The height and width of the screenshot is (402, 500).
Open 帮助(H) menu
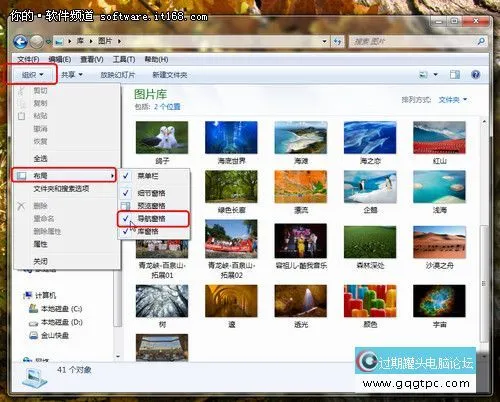click(x=156, y=59)
